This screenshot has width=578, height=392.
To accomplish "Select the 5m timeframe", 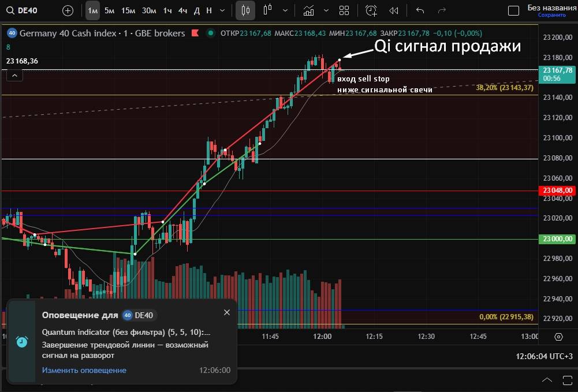I will (x=109, y=10).
